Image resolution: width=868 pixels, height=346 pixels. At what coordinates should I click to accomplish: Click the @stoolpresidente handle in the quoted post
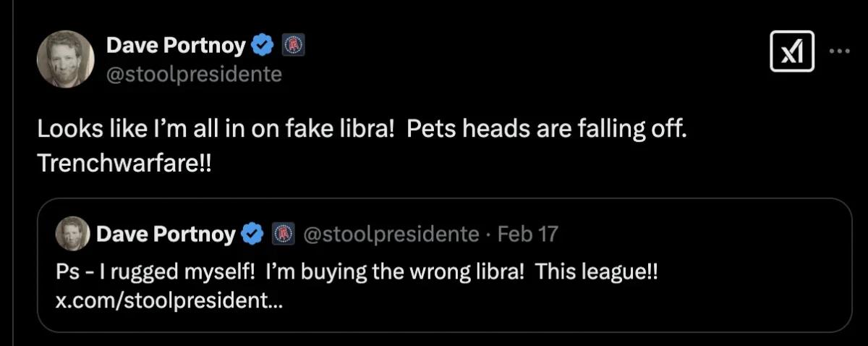pos(389,234)
